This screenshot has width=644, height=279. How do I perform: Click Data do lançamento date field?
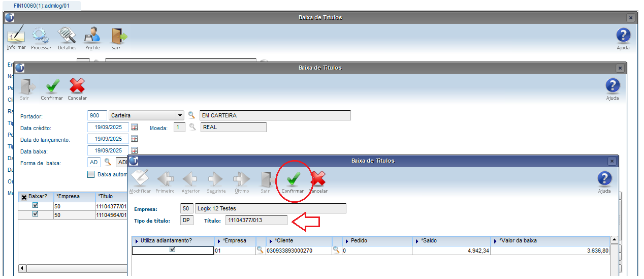click(108, 139)
